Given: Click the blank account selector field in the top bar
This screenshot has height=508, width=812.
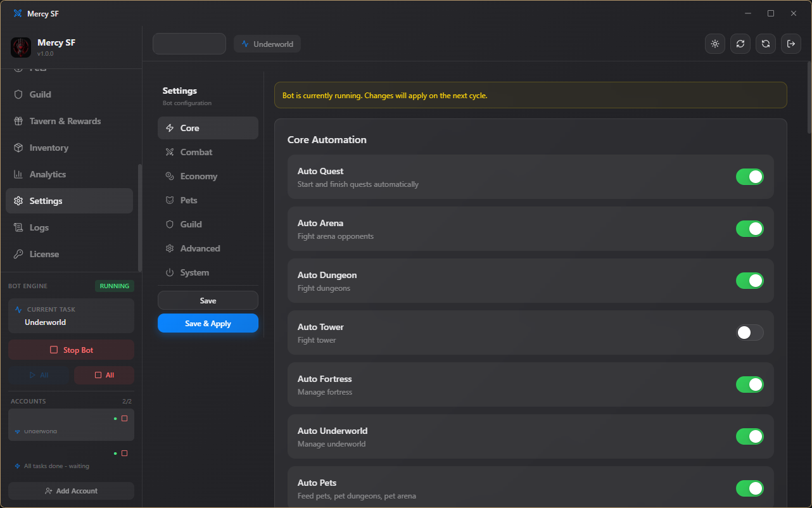Looking at the screenshot, I should pyautogui.click(x=189, y=44).
